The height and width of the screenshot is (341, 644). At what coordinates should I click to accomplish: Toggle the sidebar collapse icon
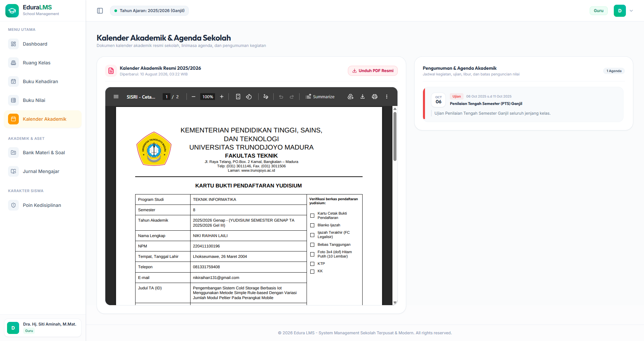pyautogui.click(x=100, y=11)
